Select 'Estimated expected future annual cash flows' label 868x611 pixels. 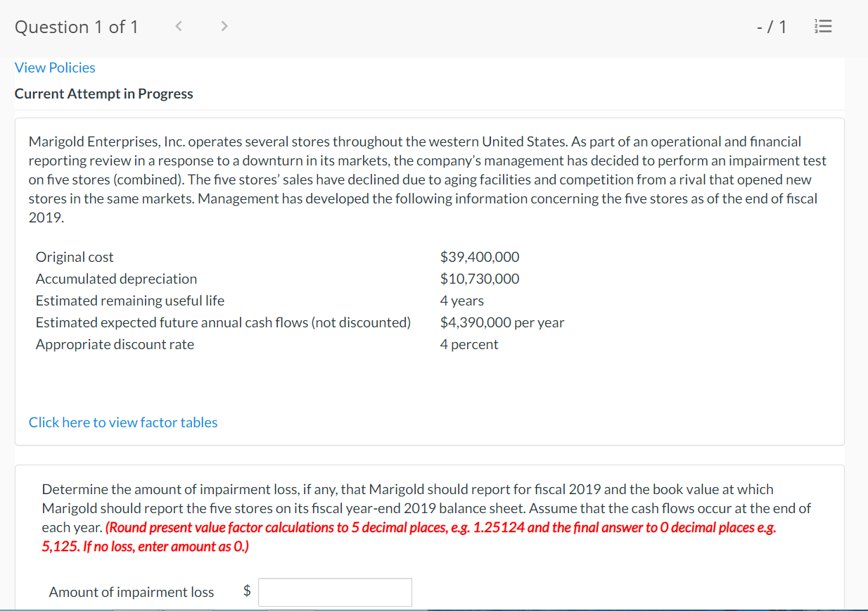point(224,322)
